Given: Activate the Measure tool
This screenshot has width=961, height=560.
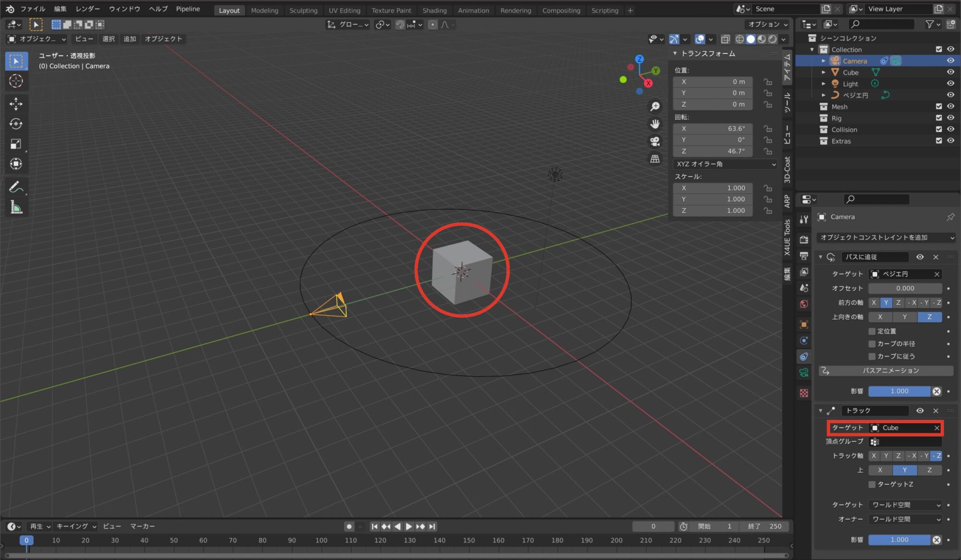Looking at the screenshot, I should pyautogui.click(x=16, y=207).
